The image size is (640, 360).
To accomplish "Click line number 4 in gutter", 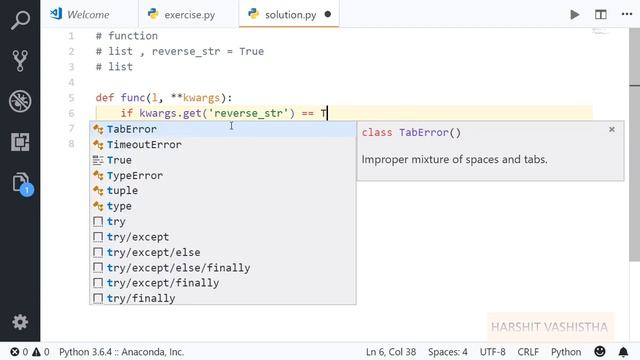I will coord(71,82).
